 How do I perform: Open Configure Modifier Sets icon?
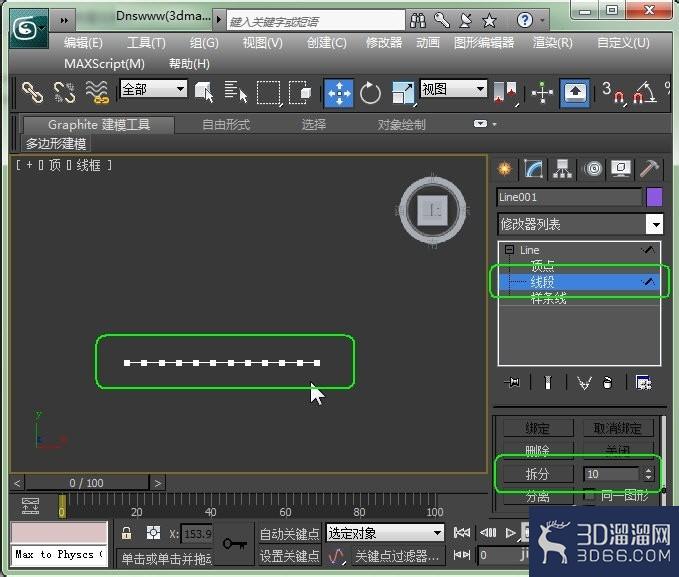coord(643,383)
